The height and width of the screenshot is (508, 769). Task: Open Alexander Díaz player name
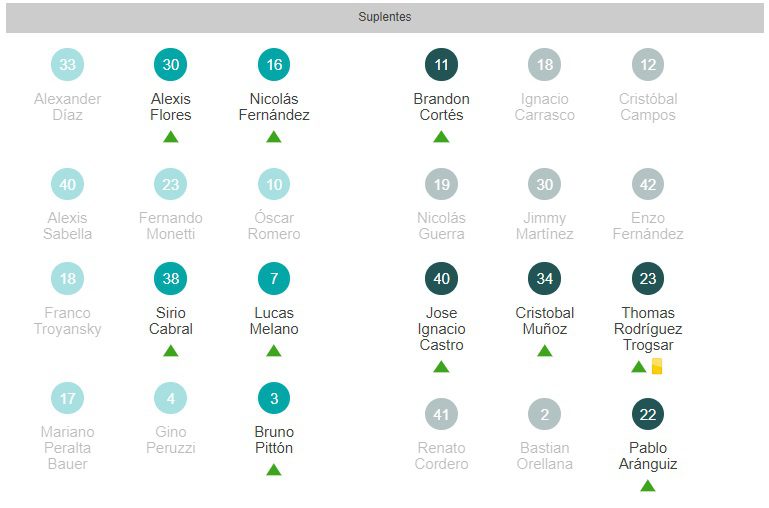(x=68, y=107)
